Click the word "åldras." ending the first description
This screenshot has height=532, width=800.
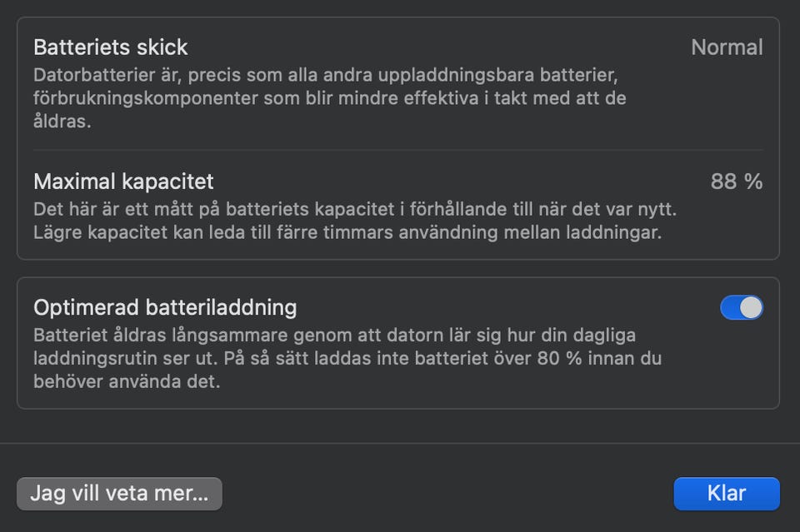click(62, 122)
